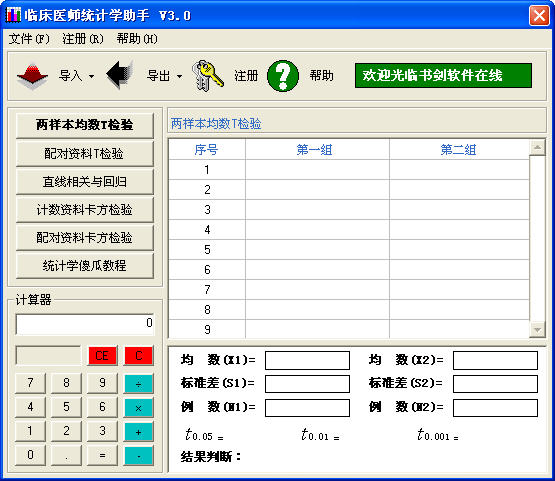Click the 均数(X1) input field
This screenshot has height=481, width=555.
tap(307, 360)
